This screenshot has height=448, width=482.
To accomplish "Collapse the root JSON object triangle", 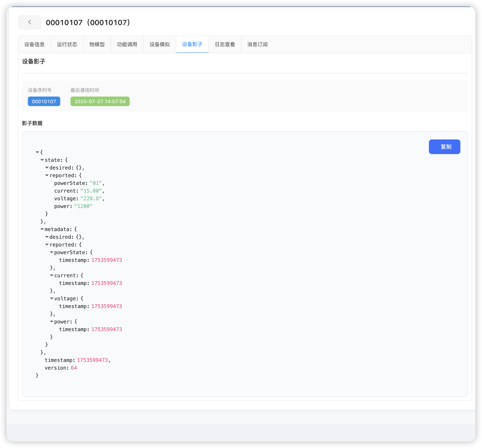I will [x=37, y=152].
